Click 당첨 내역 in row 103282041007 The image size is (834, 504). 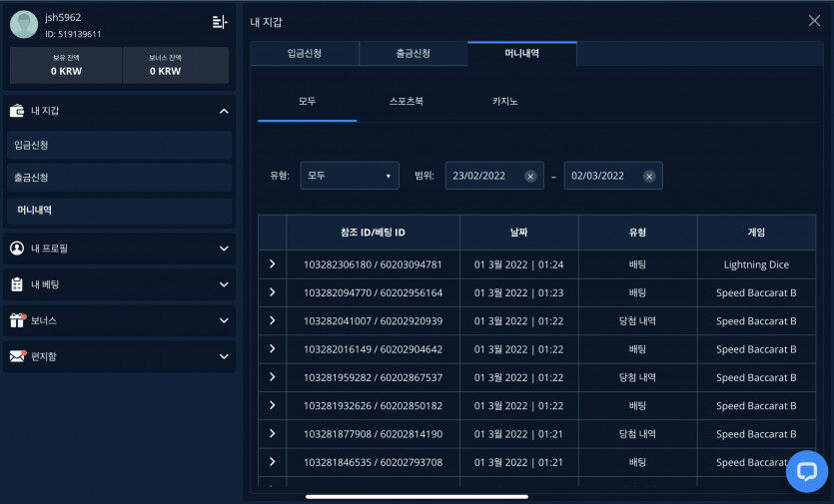tap(637, 321)
